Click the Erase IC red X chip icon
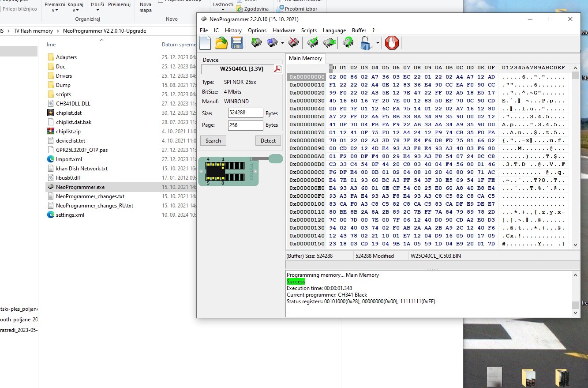The height and width of the screenshot is (388, 588). (x=293, y=43)
